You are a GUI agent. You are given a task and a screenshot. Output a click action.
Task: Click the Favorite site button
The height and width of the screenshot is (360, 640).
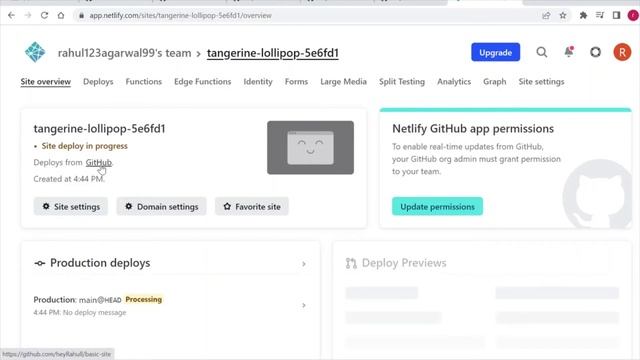point(252,207)
